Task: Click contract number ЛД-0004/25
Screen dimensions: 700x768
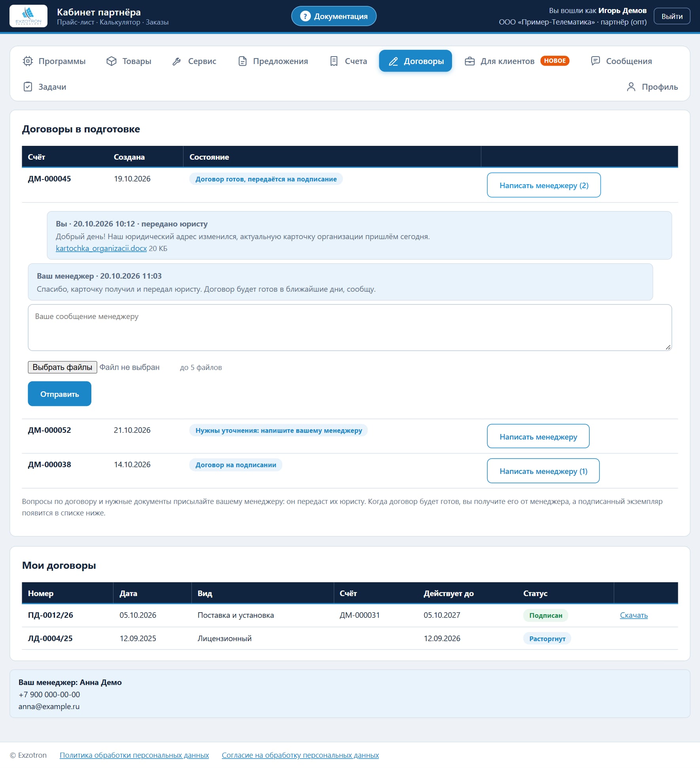Action: click(50, 638)
